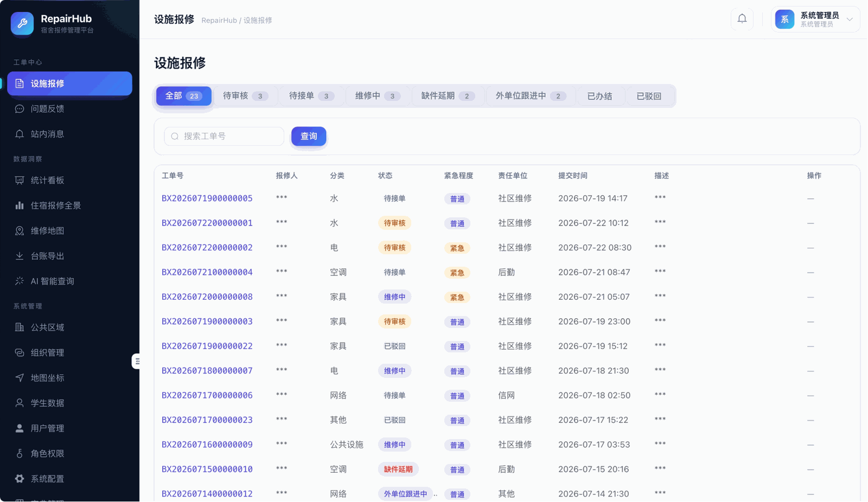Screen dimensions: 868x502
Task: Open 问题反馈 in the sidebar menu
Action: [x=69, y=109]
